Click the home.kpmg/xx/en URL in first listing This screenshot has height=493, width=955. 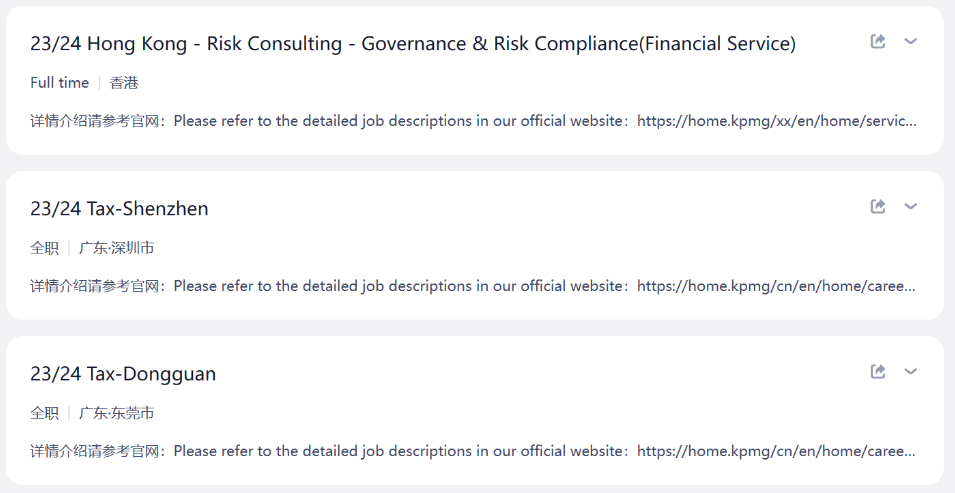[777, 121]
